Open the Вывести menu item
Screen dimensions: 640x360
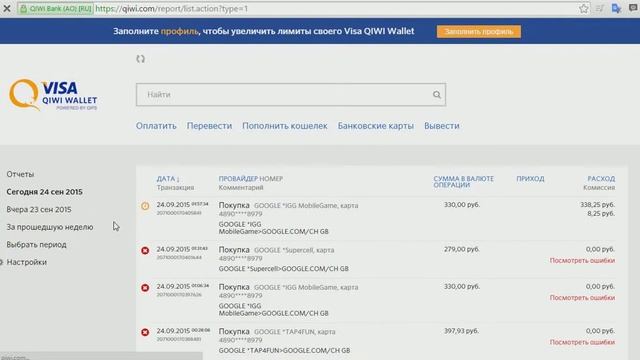[442, 126]
